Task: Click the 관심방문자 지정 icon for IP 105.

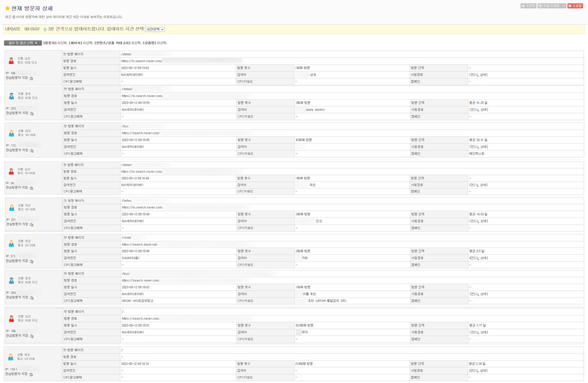Action: point(31,336)
